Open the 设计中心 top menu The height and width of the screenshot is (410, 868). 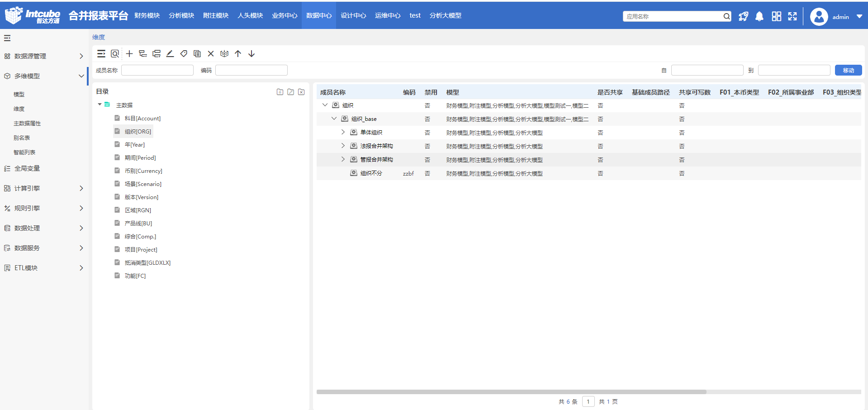[x=353, y=15]
